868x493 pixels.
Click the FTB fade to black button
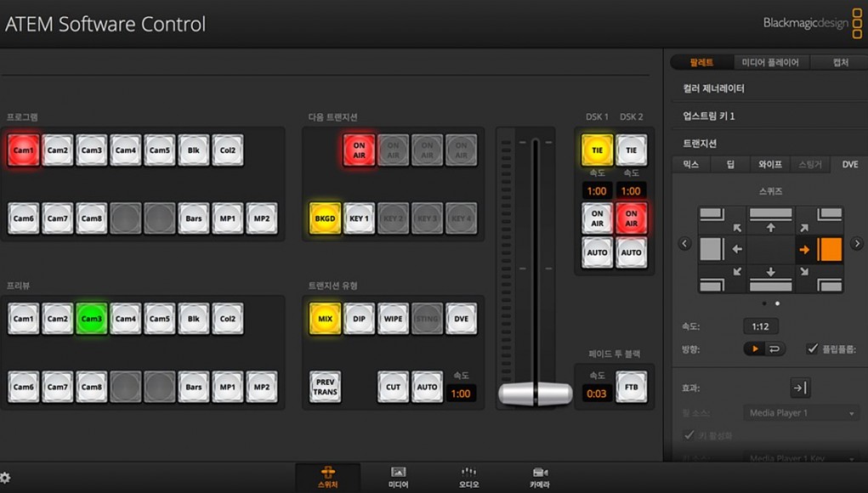point(631,387)
